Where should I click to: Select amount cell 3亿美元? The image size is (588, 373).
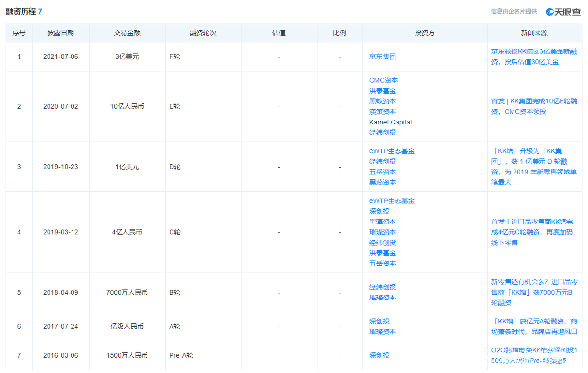point(127,57)
